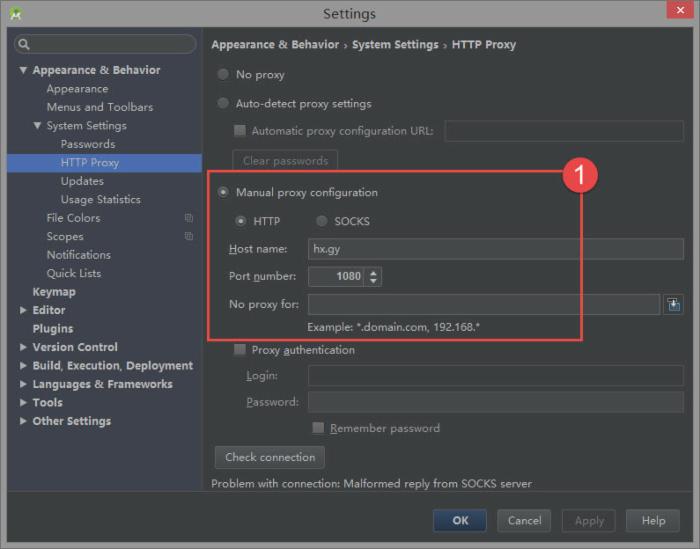Open the Updates settings page

[x=82, y=181]
